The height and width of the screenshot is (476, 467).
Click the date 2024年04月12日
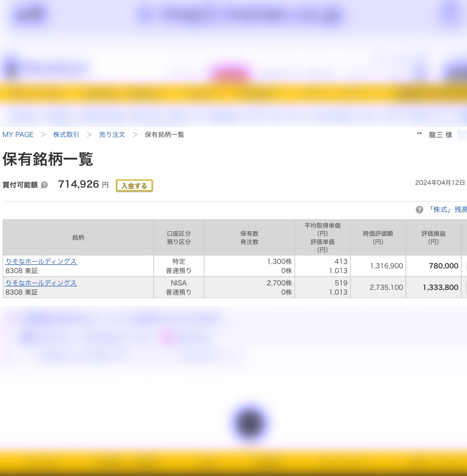440,183
